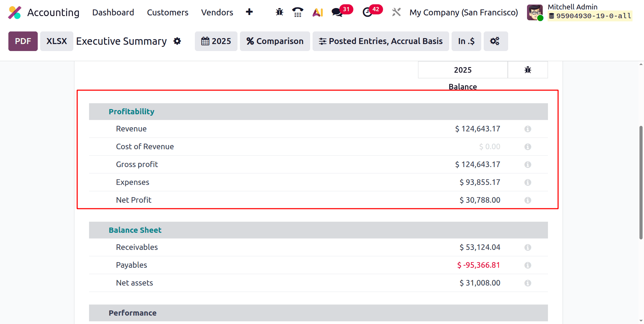Viewport: 644px width, 324px height.
Task: Export the report as PDF
Action: coord(23,41)
